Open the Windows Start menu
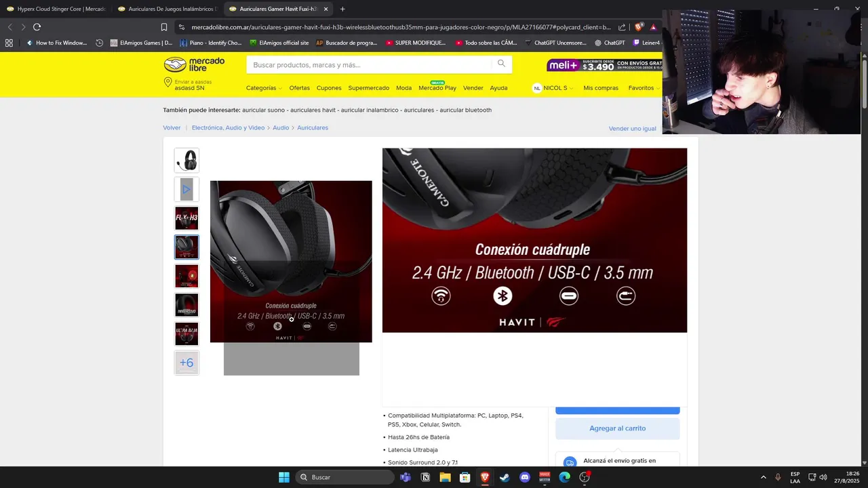The width and height of the screenshot is (868, 488). 284,477
